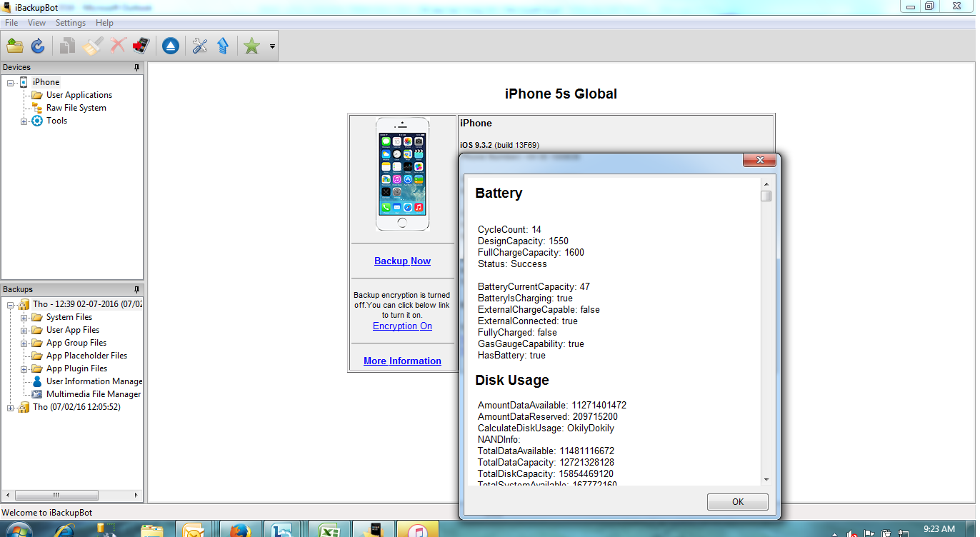Collapse the Tho 12:39 backup node
The width and height of the screenshot is (980, 537).
click(11, 305)
